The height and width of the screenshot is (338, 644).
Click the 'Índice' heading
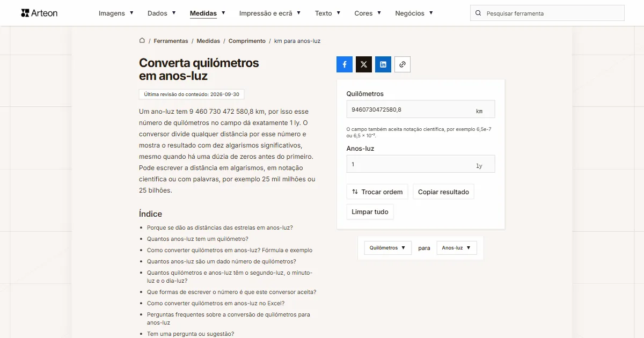click(150, 214)
